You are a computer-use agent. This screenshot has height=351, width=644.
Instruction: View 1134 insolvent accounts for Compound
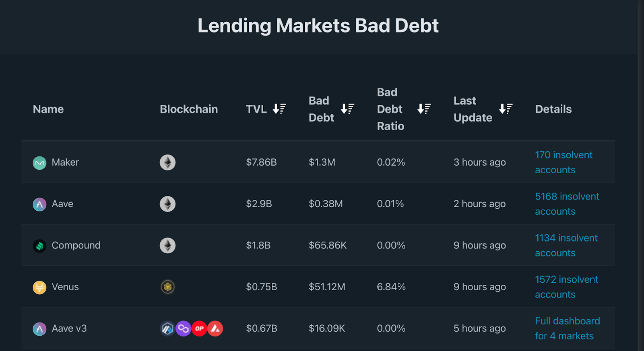tap(566, 245)
